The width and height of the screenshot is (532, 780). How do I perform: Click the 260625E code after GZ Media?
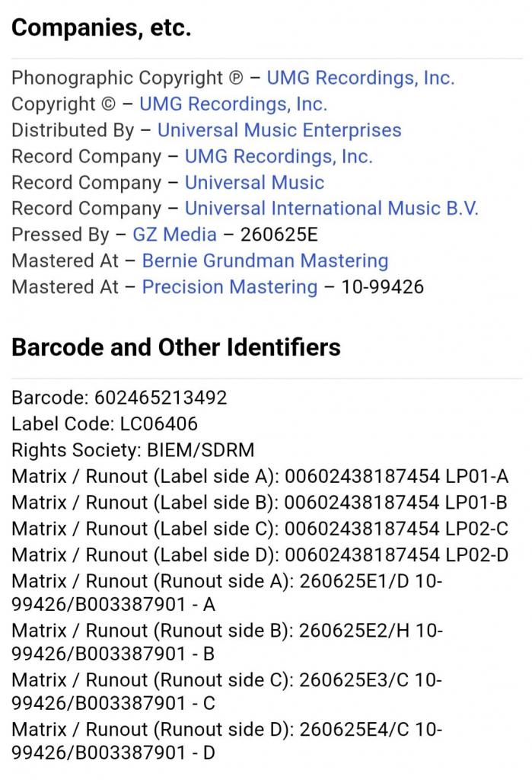pyautogui.click(x=279, y=235)
